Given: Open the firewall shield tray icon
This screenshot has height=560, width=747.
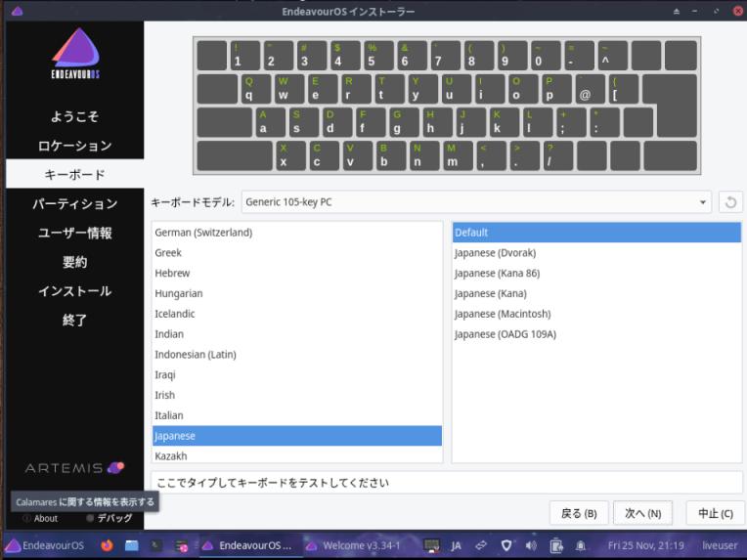Looking at the screenshot, I should (x=506, y=545).
